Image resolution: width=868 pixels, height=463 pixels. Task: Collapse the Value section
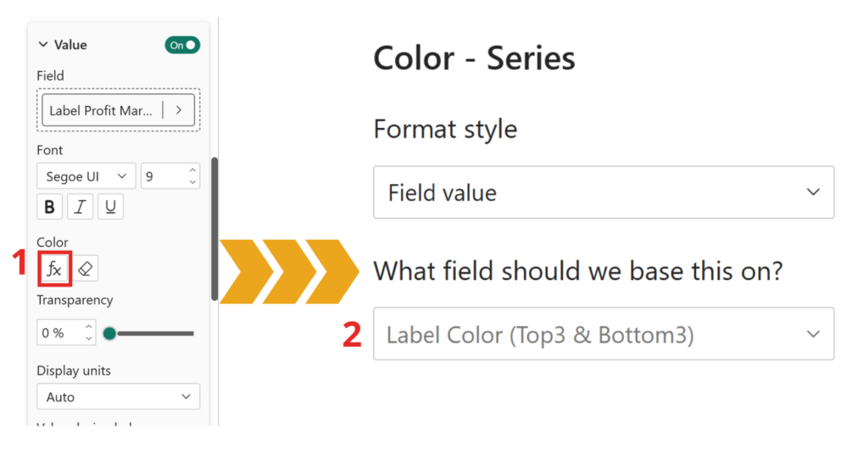[x=43, y=45]
